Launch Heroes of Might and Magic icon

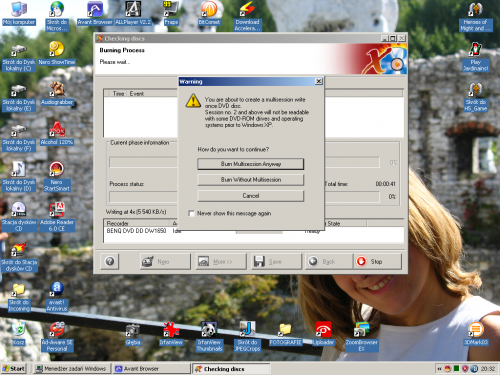coord(476,17)
